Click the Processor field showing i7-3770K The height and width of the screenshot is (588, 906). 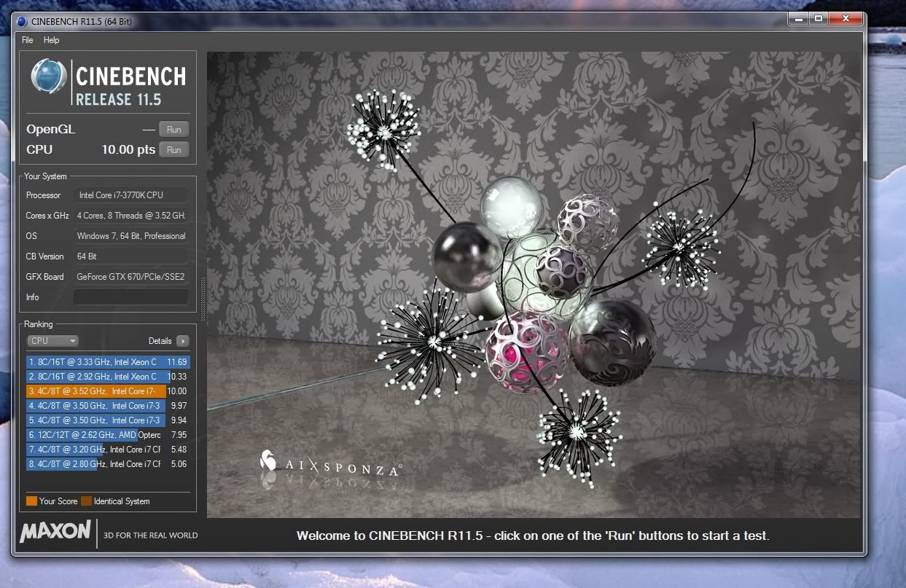[x=130, y=195]
